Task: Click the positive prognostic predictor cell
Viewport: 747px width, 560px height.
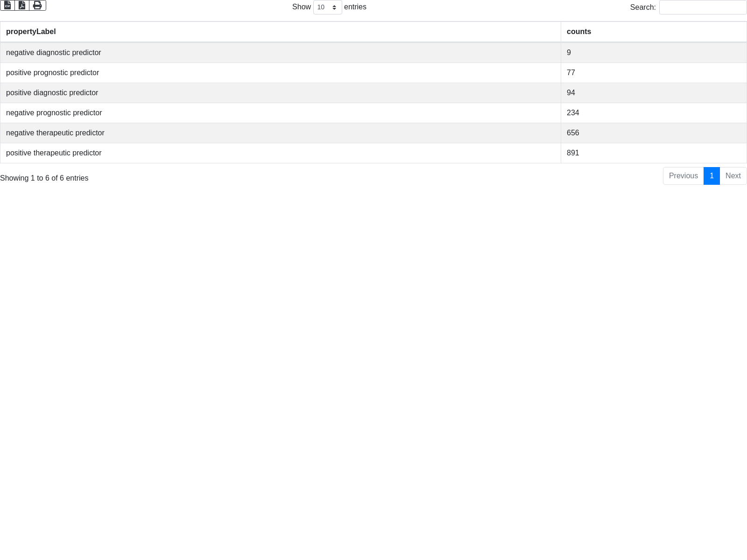Action: pos(53,73)
